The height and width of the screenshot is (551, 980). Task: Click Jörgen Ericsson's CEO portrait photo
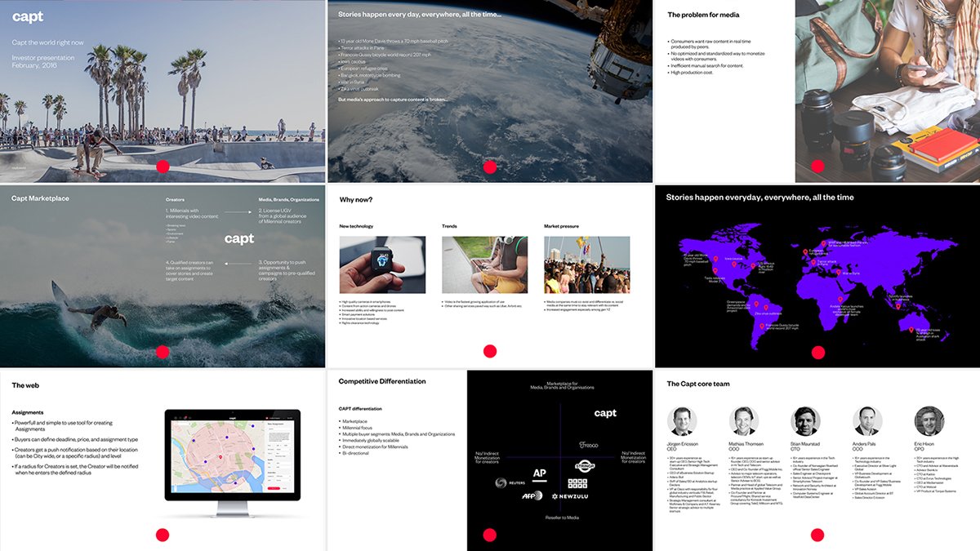682,420
